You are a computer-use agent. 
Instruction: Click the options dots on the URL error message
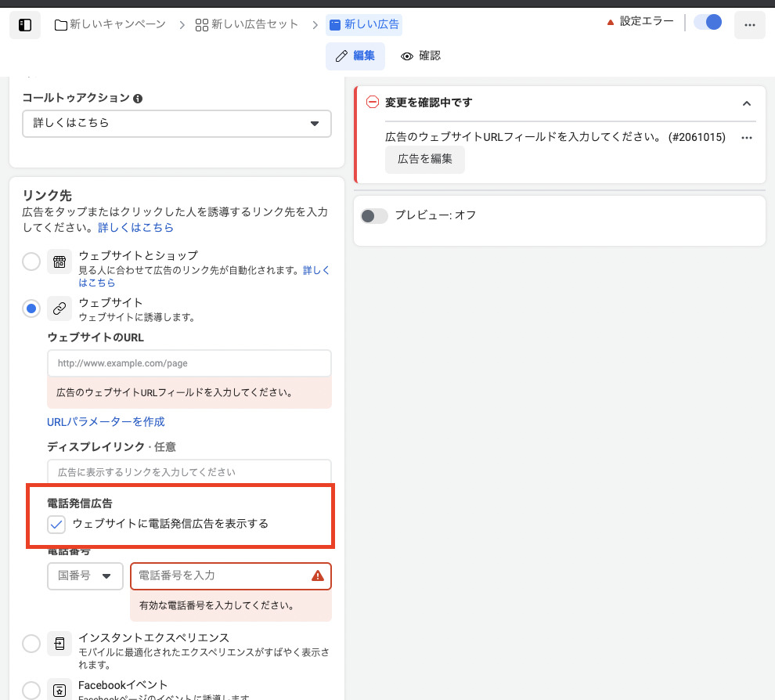[x=746, y=138]
